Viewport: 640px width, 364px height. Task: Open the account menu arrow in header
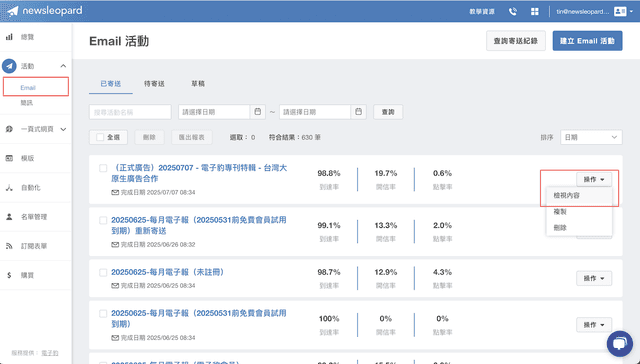[631, 11]
